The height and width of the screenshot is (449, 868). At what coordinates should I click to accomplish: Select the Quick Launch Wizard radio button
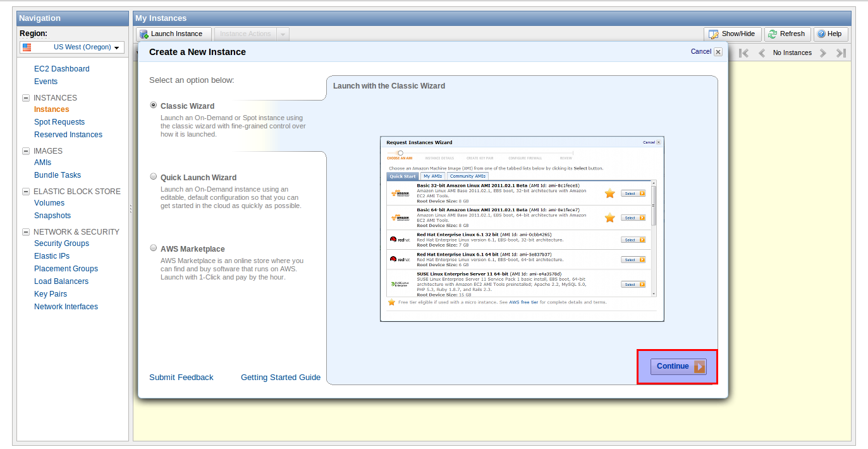(x=154, y=177)
